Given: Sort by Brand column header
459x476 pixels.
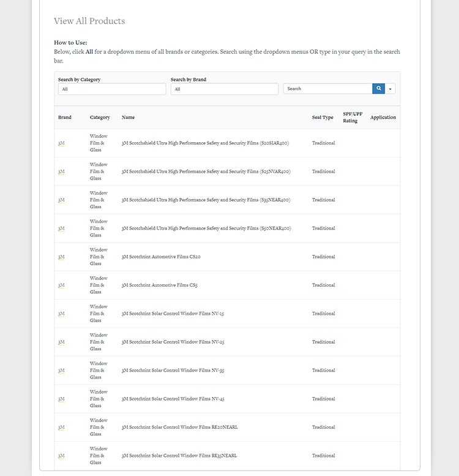Looking at the screenshot, I should pyautogui.click(x=65, y=117).
